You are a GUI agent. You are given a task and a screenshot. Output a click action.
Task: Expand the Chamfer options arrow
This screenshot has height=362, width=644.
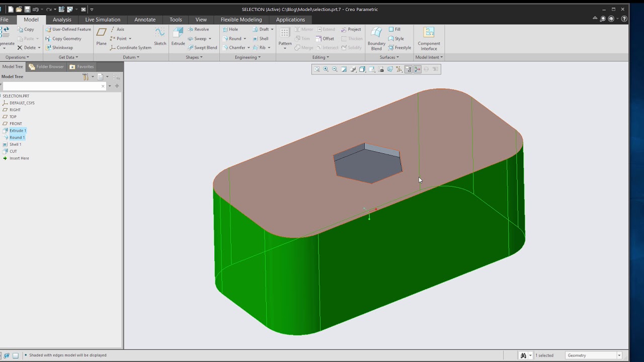[x=249, y=48]
